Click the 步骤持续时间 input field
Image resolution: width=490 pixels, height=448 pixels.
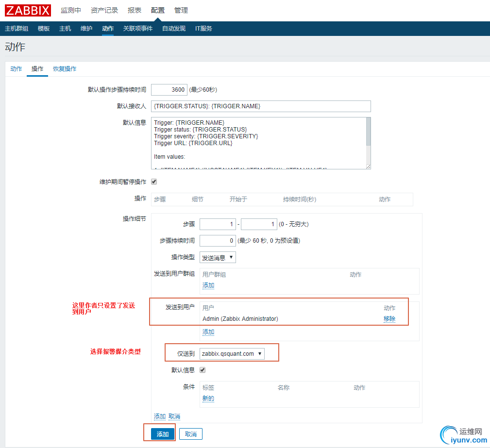(218, 241)
